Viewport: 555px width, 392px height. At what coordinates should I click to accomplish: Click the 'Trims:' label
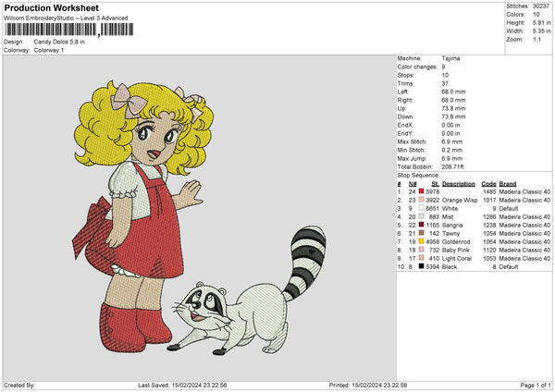coord(405,83)
